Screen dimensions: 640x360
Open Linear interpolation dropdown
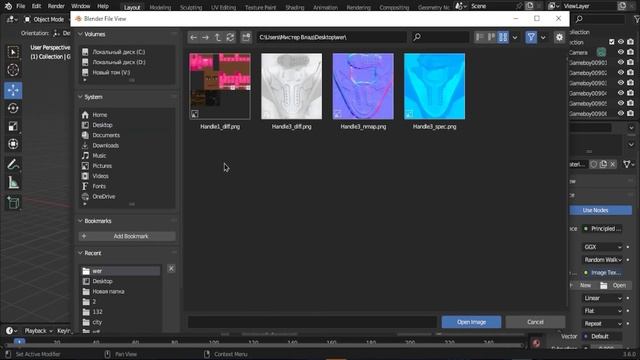point(603,298)
